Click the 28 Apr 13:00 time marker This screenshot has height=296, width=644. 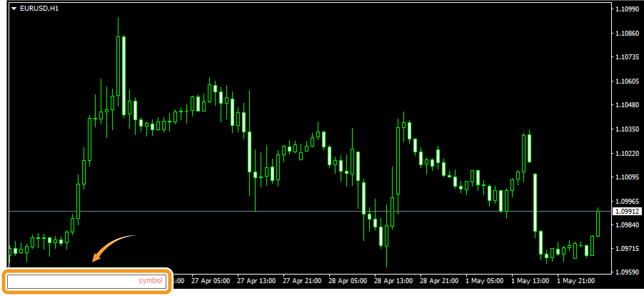tap(393, 281)
